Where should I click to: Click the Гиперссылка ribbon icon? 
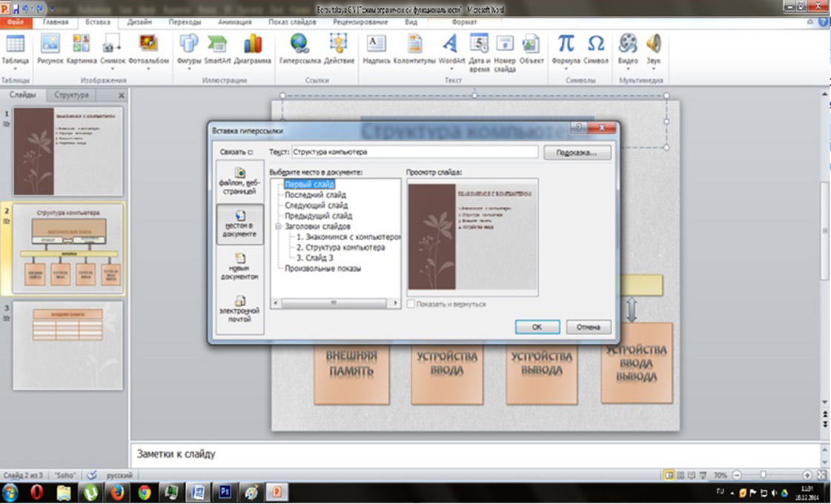coord(299,46)
